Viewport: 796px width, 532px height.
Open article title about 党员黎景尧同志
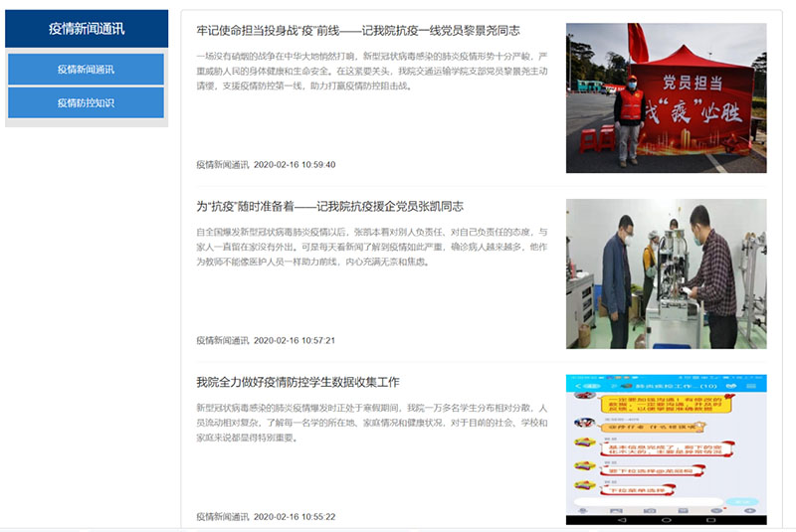tap(358, 31)
